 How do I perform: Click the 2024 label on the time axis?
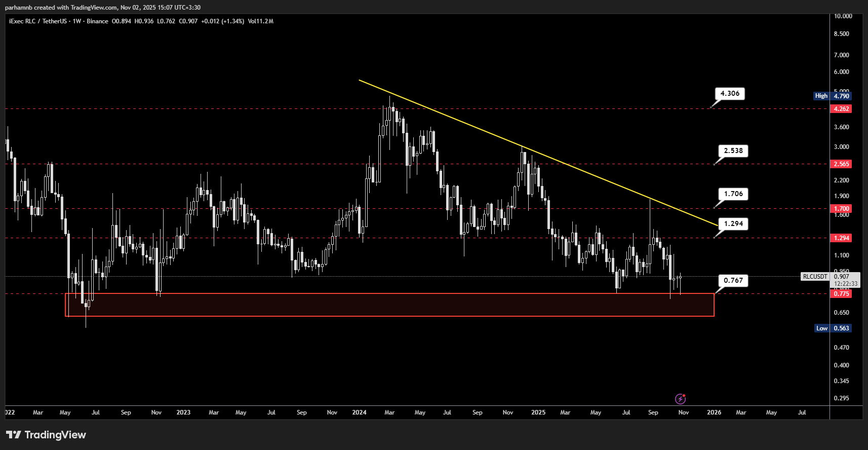coord(359,413)
